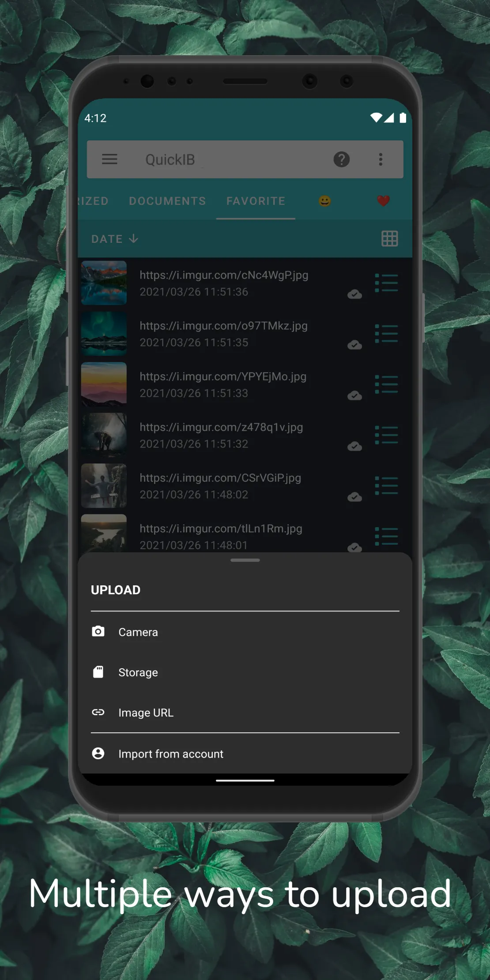Tap cloud synced icon on CSrVGiP.jpg row
This screenshot has height=980, width=490.
[x=354, y=497]
